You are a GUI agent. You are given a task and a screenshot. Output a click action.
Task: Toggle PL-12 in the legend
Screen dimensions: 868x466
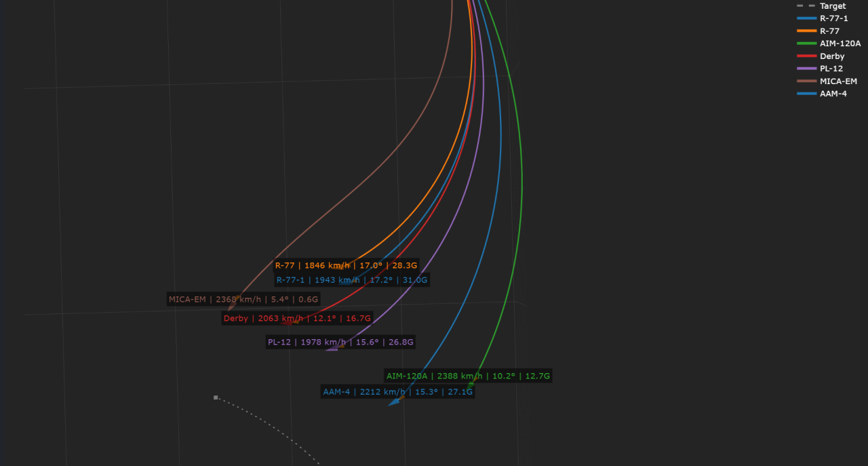pos(831,69)
